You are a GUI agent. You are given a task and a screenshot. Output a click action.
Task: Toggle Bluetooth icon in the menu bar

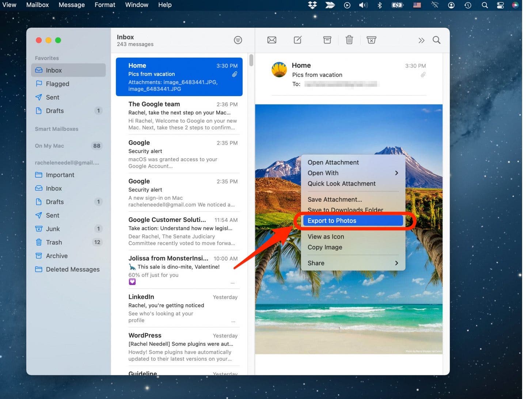380,5
